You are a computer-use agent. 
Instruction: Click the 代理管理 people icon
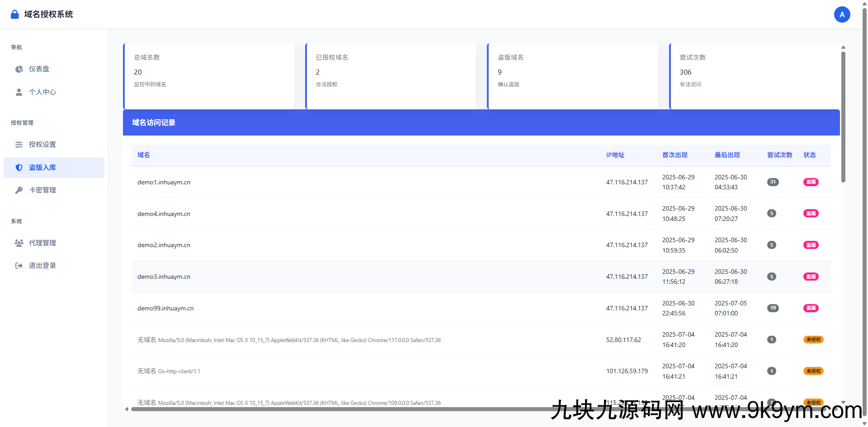(19, 243)
